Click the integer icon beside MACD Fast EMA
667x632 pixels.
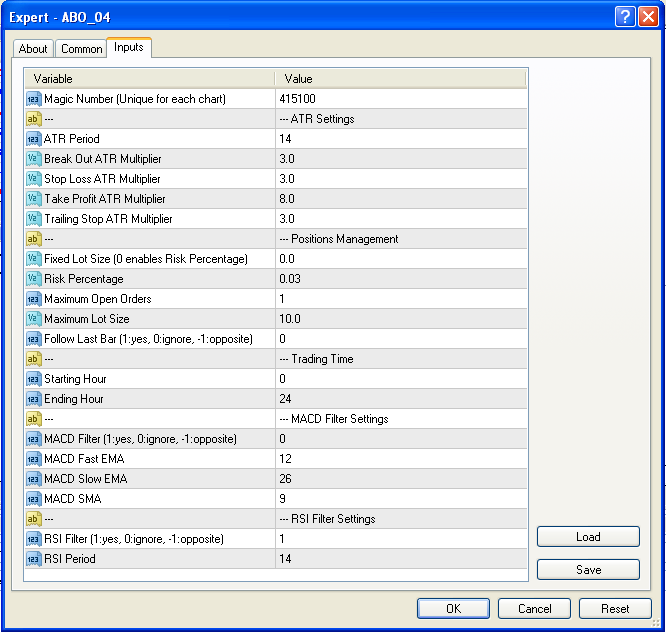tap(34, 459)
